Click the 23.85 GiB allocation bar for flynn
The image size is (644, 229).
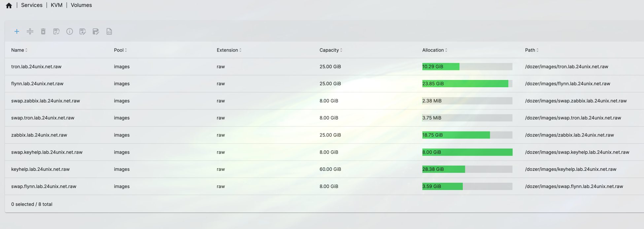click(467, 84)
